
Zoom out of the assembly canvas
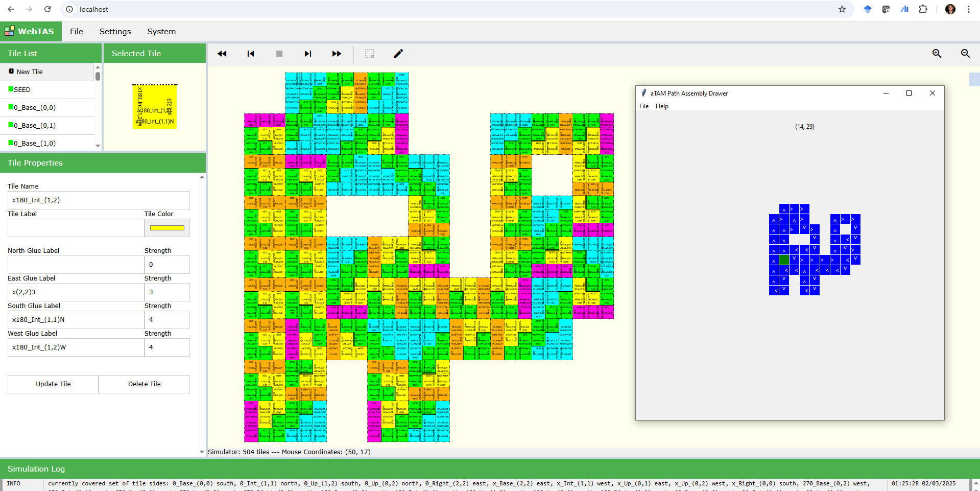click(965, 54)
